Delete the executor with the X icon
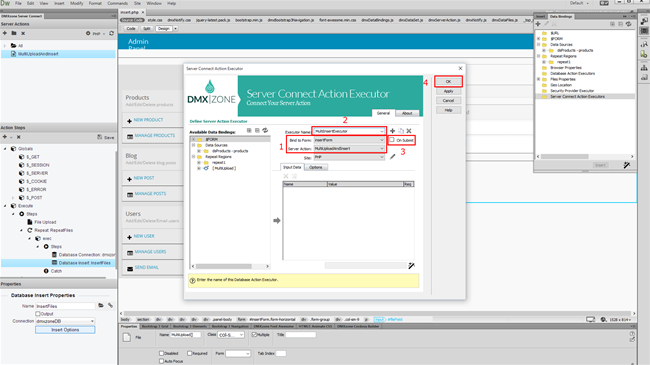This screenshot has height=365, width=650. point(409,131)
